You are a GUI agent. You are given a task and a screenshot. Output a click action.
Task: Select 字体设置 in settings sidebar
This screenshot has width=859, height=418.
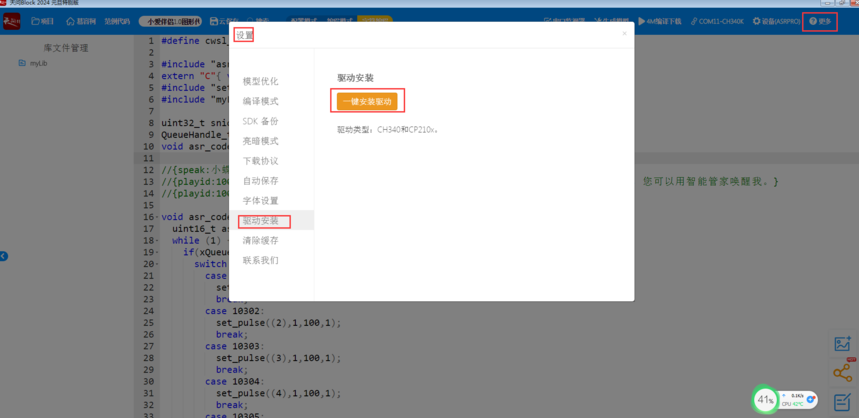tap(261, 201)
